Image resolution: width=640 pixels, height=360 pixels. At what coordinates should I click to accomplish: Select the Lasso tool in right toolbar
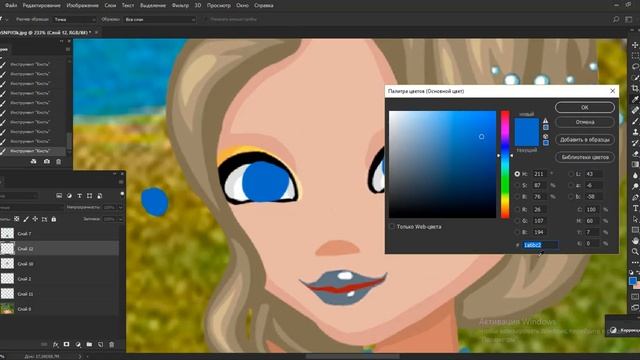635,67
